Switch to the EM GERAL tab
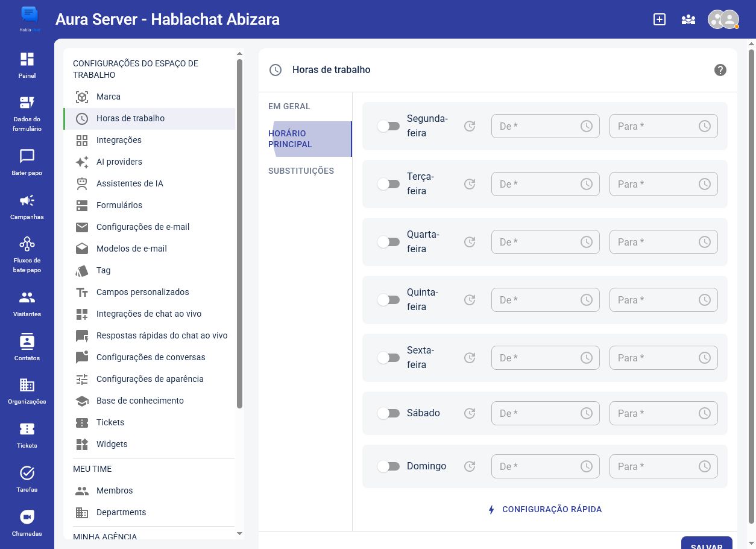 [x=305, y=106]
